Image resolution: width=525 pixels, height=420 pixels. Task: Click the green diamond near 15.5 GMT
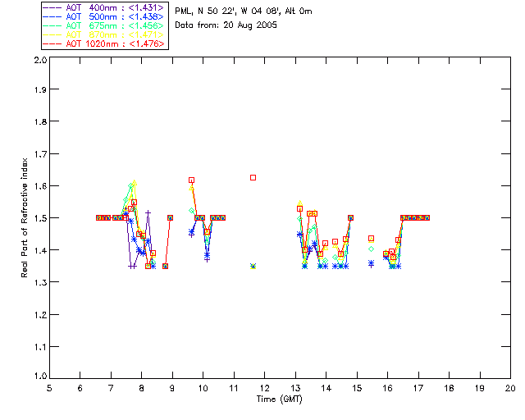click(371, 249)
